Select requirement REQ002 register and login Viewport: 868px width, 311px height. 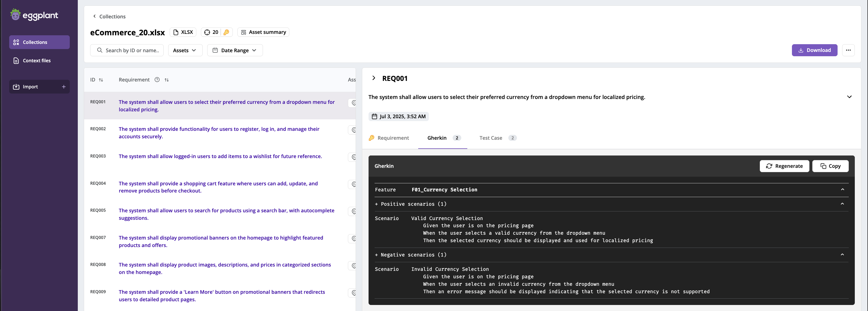click(219, 133)
